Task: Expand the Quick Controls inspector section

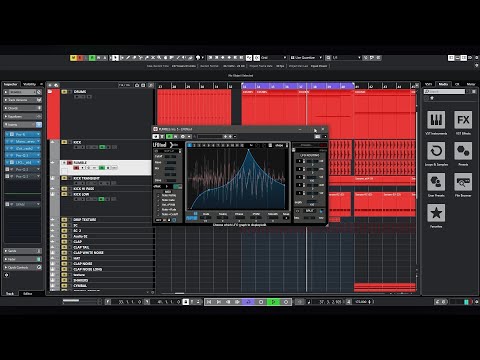Action: click(23, 267)
